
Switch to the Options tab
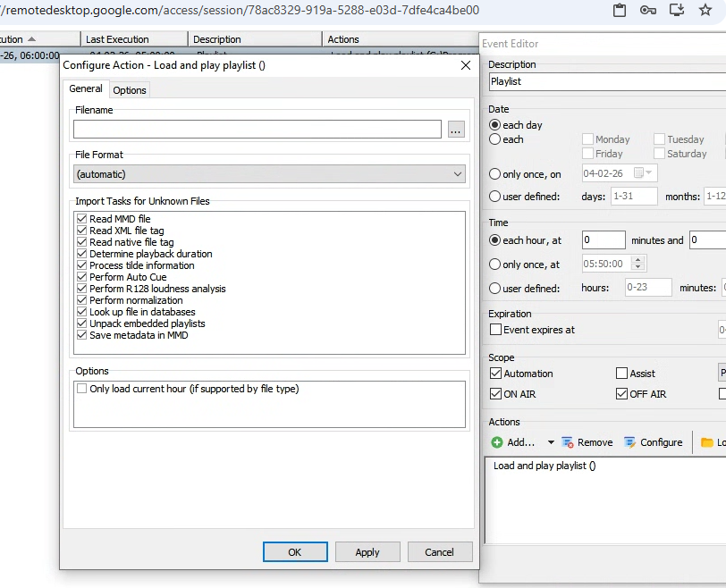pyautogui.click(x=130, y=90)
